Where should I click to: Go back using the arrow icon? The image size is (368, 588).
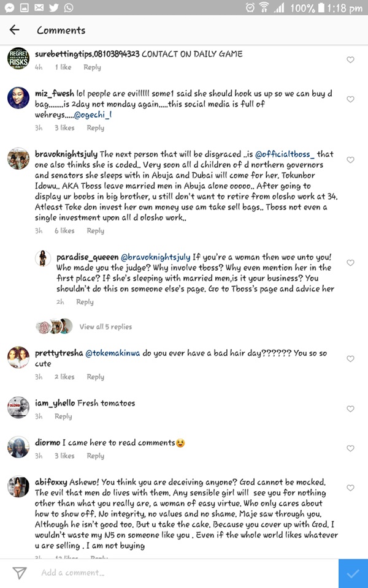[x=14, y=30]
